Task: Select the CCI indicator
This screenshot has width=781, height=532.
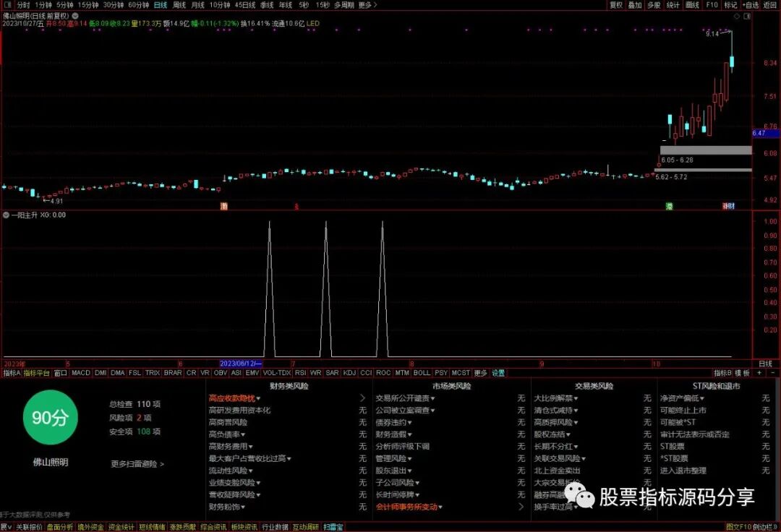Action: (x=366, y=373)
